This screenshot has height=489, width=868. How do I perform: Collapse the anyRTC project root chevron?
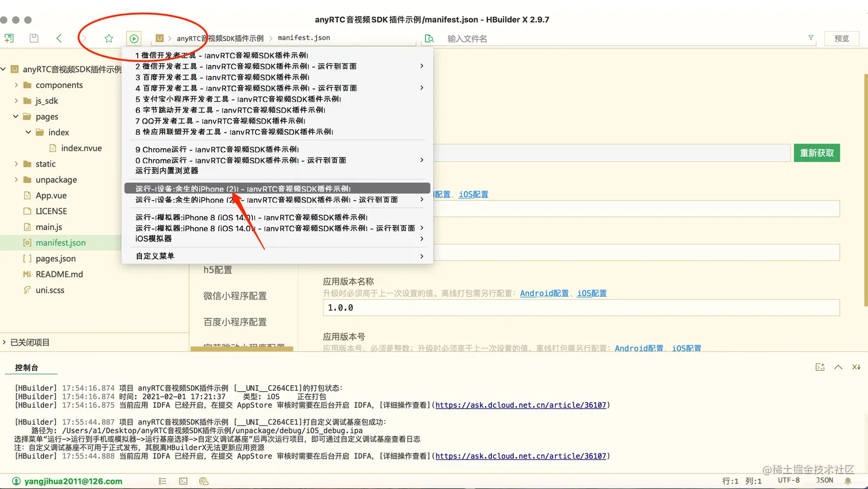(3, 69)
